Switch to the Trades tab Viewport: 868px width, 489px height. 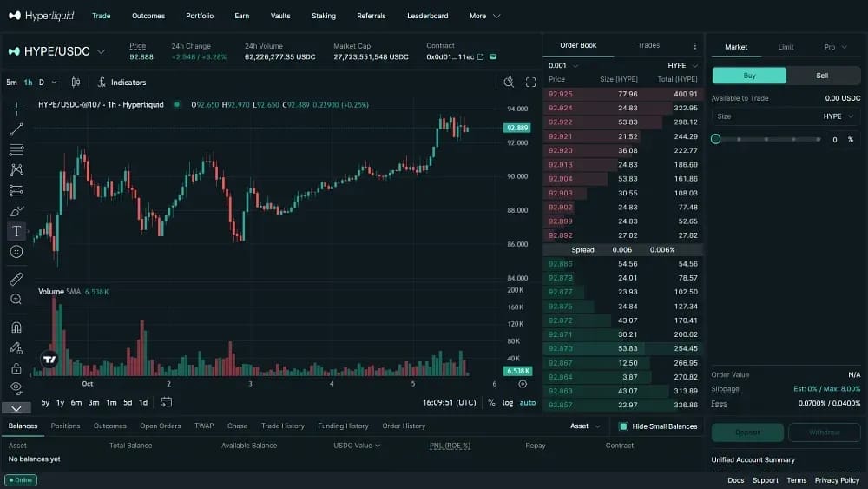(x=648, y=45)
